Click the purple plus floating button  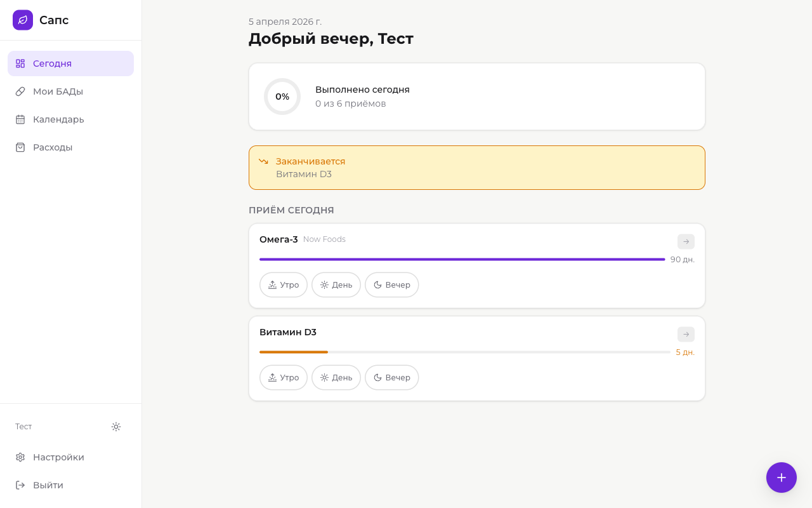pyautogui.click(x=781, y=478)
